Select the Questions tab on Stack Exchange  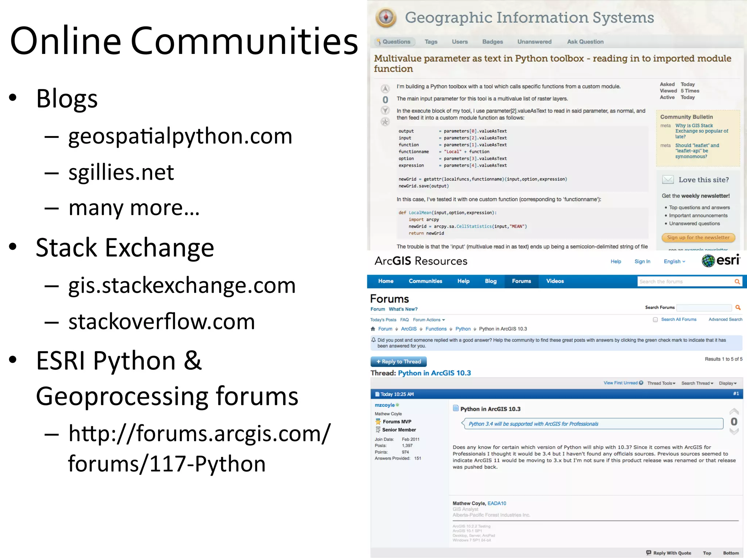[395, 42]
